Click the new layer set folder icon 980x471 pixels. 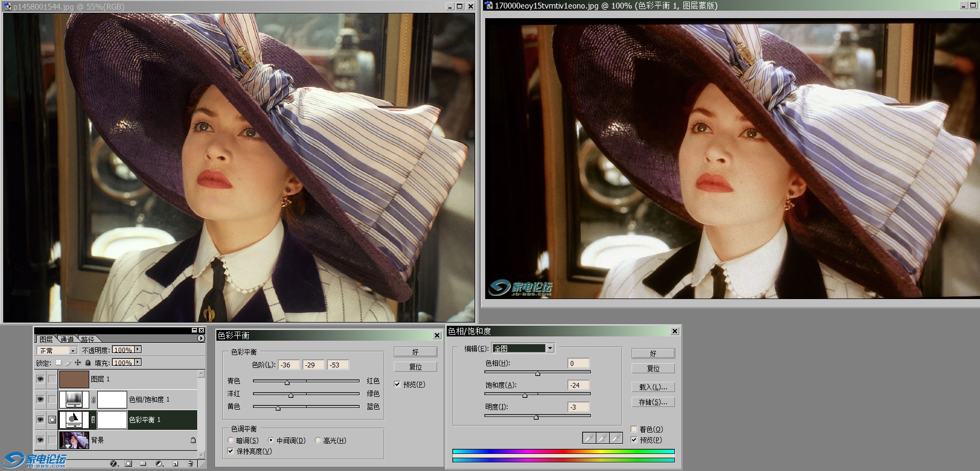pos(143,464)
